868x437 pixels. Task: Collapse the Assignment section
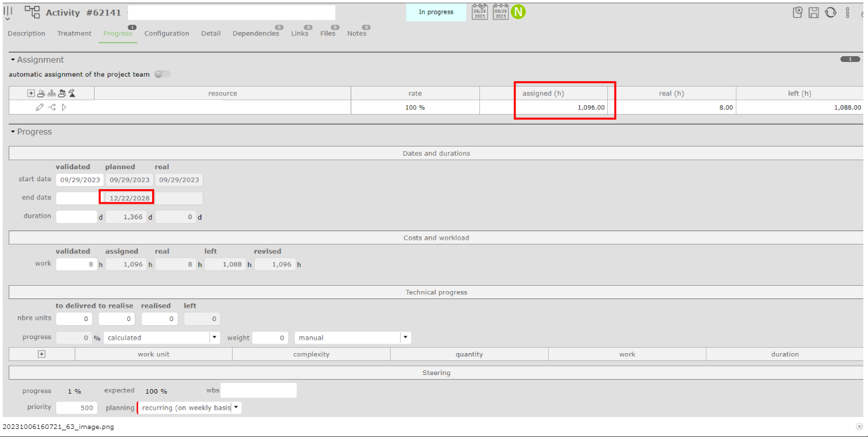tap(13, 60)
